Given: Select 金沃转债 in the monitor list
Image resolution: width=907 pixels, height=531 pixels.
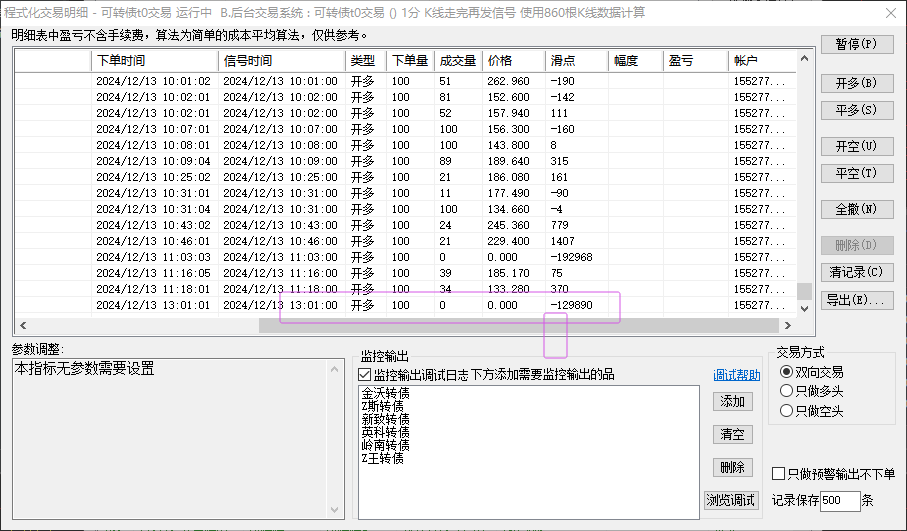Looking at the screenshot, I should [386, 393].
